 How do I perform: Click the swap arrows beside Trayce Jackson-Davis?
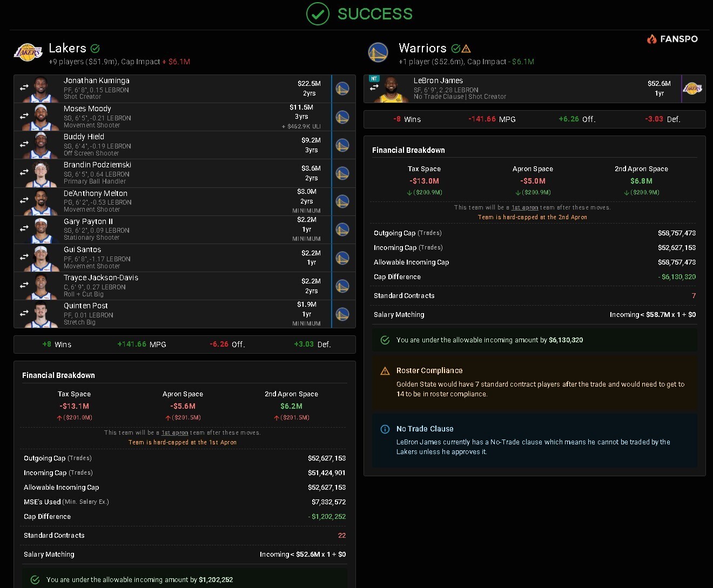tap(24, 285)
